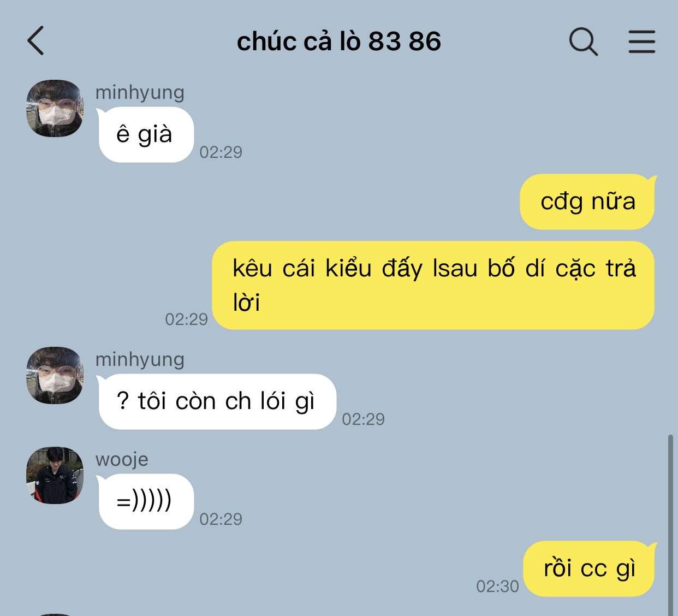Select the 'ê già' message bubble
The height and width of the screenshot is (616, 678).
click(146, 135)
